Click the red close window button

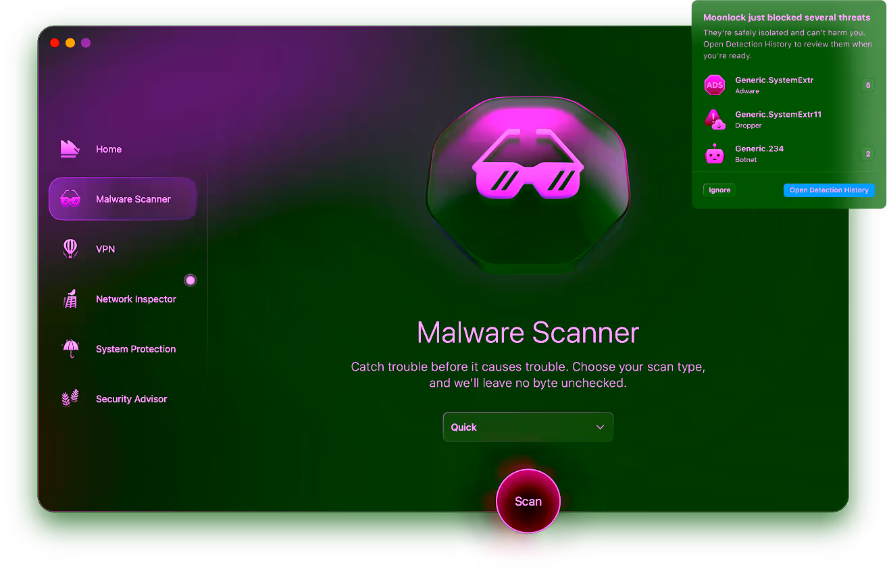click(55, 43)
